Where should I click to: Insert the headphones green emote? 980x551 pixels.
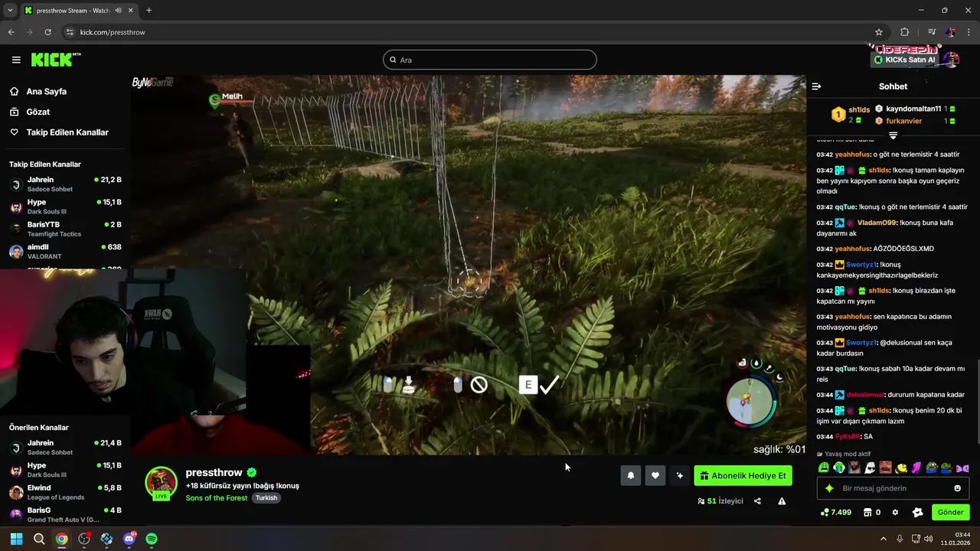click(839, 468)
